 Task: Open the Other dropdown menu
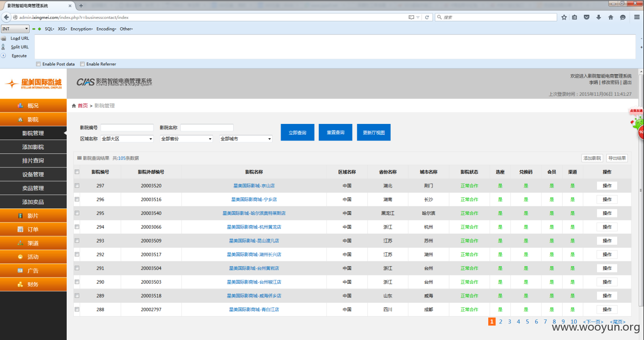(x=126, y=29)
